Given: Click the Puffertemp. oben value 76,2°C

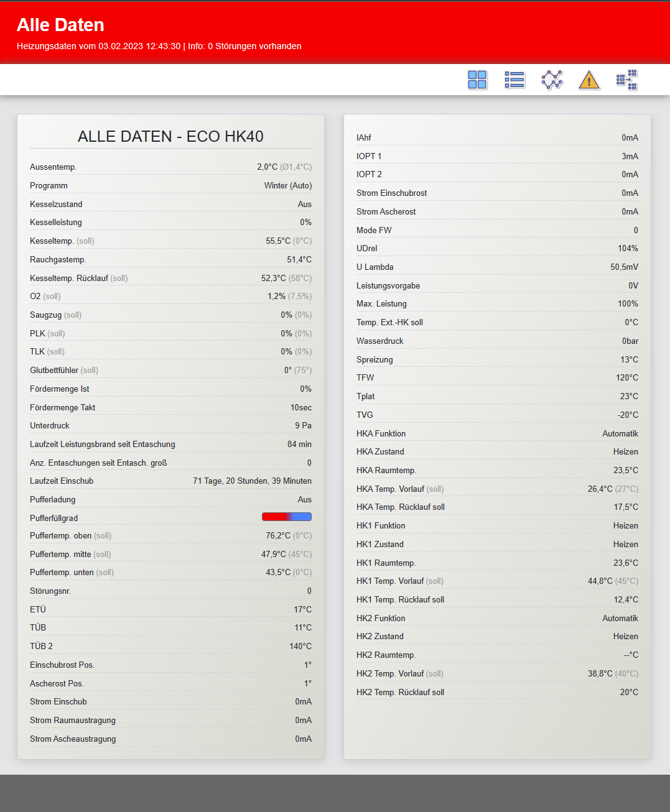Looking at the screenshot, I should [278, 535].
